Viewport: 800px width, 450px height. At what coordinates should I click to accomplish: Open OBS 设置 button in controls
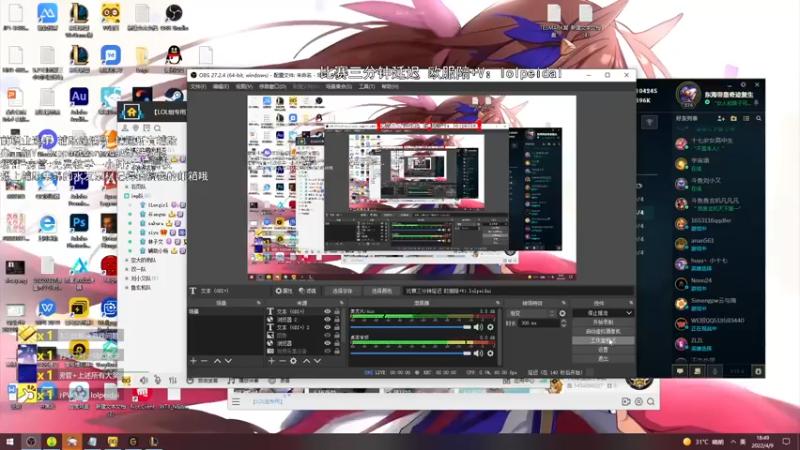tap(603, 349)
